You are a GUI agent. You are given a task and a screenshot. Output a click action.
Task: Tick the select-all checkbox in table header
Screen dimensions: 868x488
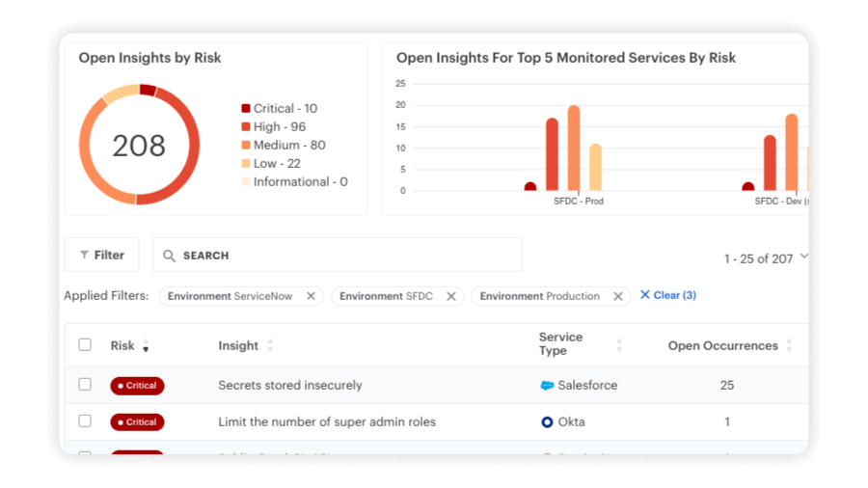tap(85, 344)
